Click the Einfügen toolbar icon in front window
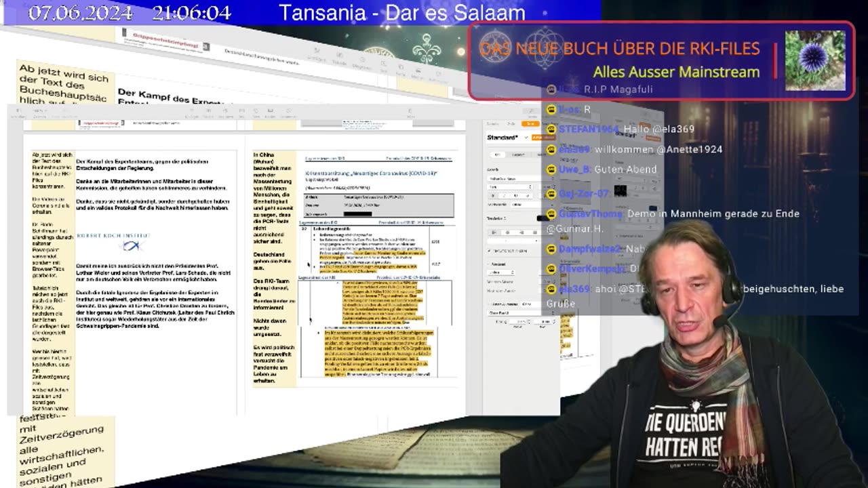 point(192,113)
